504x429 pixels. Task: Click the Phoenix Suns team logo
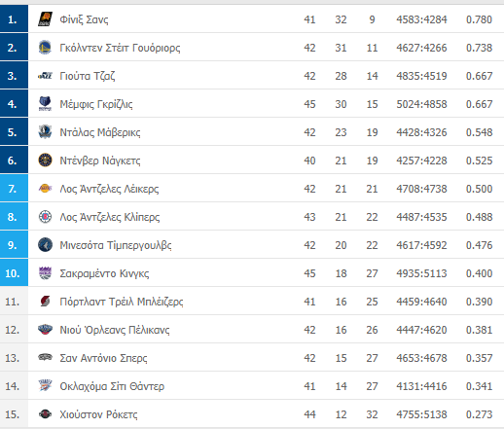(x=45, y=19)
